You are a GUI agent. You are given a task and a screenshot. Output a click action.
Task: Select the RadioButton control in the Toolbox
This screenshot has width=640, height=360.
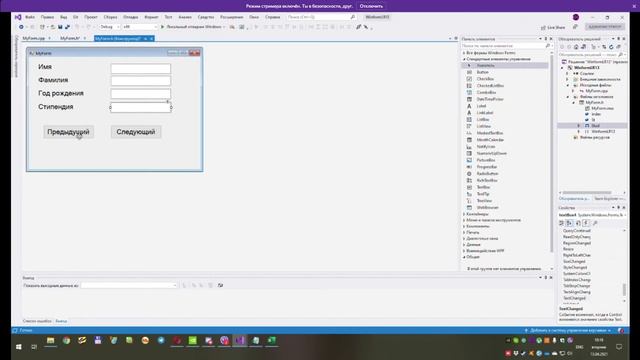(x=504, y=173)
